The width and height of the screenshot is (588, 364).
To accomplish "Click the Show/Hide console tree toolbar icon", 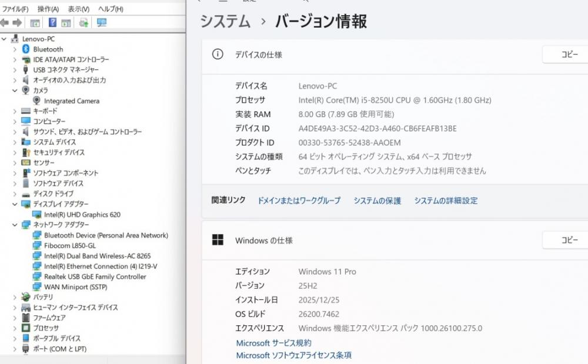I will [35, 23].
